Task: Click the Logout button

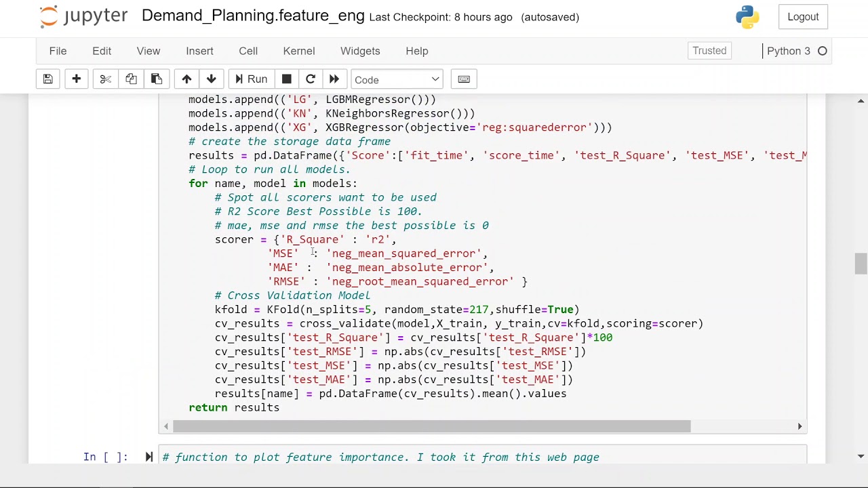Action: coord(803,17)
